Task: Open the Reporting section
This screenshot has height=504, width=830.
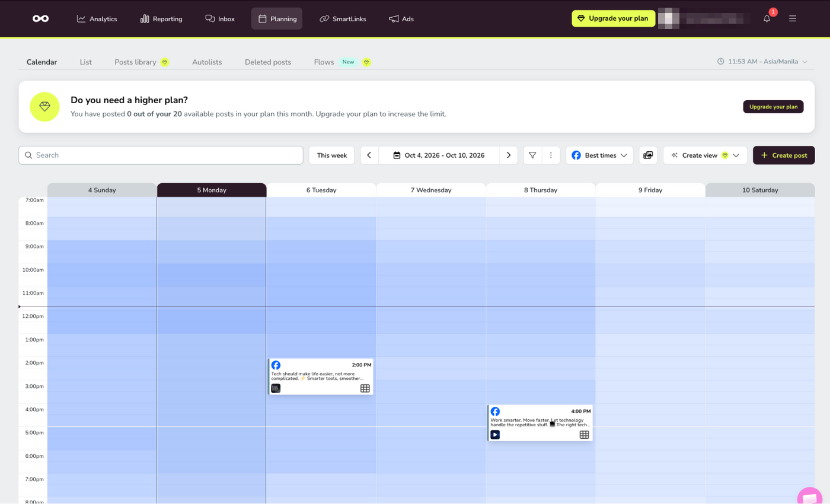Action: coord(161,18)
